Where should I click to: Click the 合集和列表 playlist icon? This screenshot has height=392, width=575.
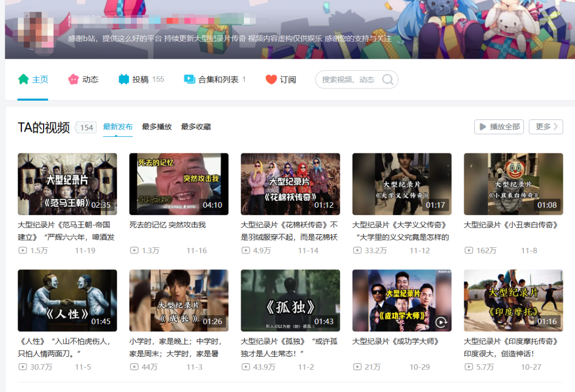[189, 79]
